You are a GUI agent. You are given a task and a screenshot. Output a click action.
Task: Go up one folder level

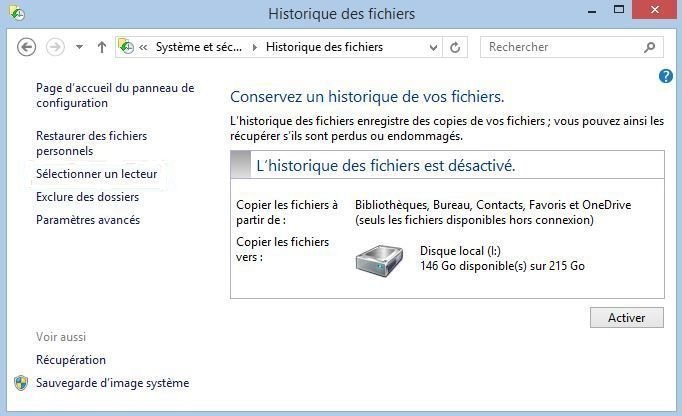coord(101,47)
